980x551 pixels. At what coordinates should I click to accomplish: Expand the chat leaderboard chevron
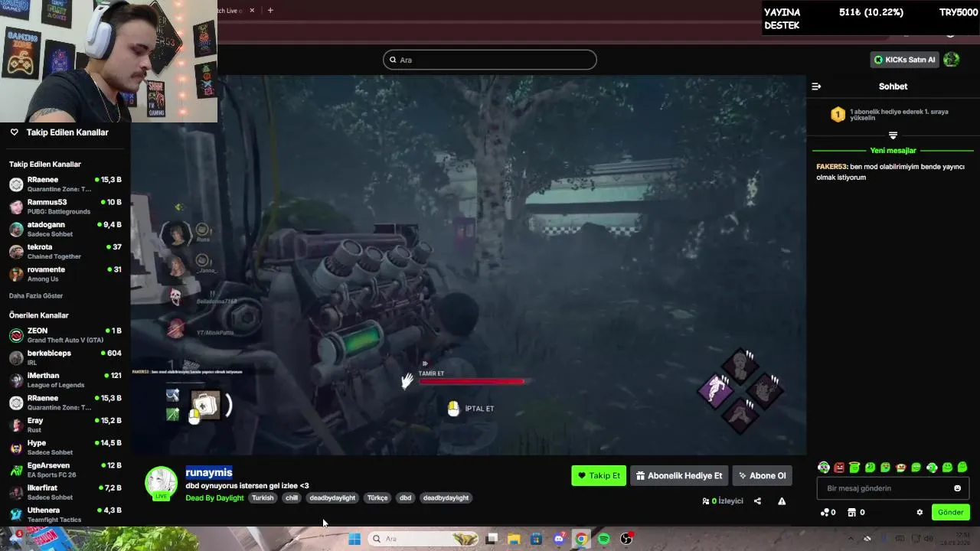(893, 135)
